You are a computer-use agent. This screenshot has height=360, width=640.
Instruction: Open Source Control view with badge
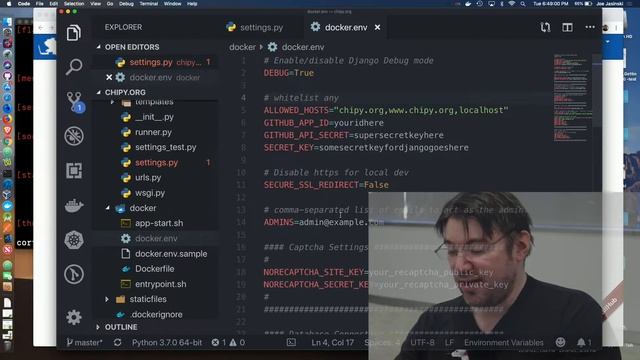click(x=75, y=101)
